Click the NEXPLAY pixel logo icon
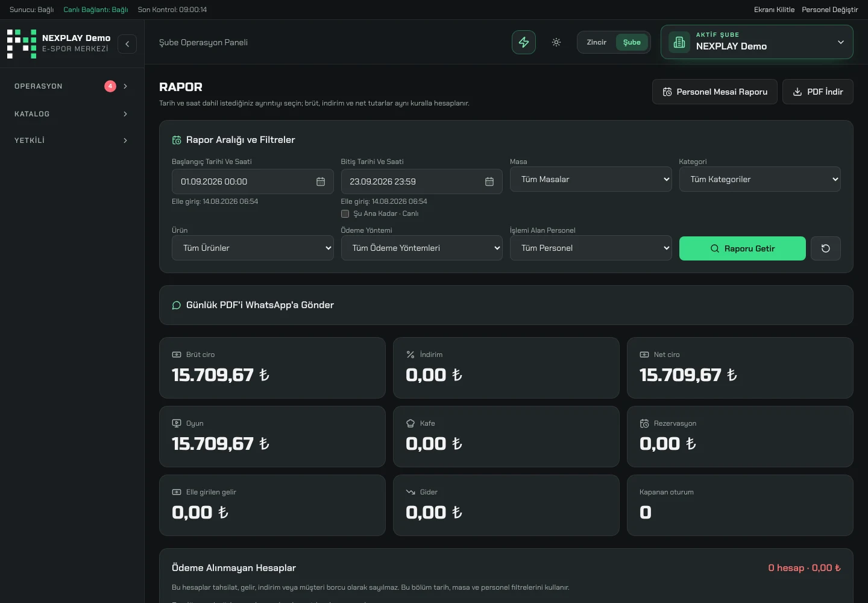 [22, 44]
